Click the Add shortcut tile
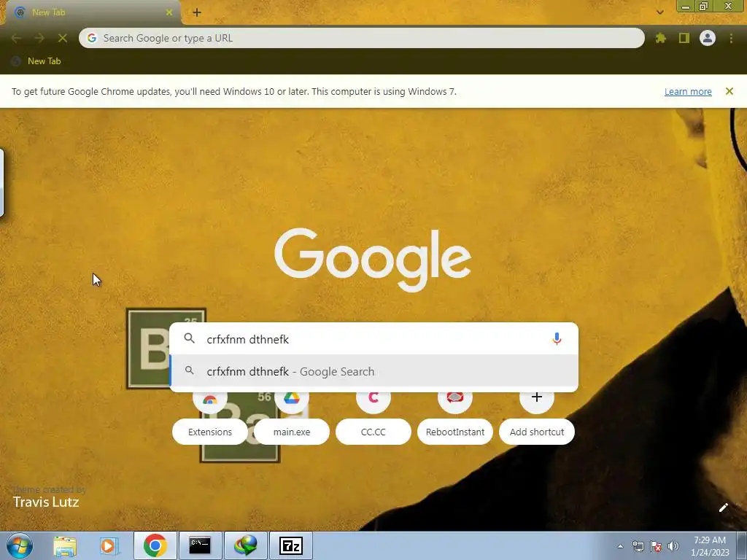This screenshot has height=560, width=747. (x=537, y=432)
